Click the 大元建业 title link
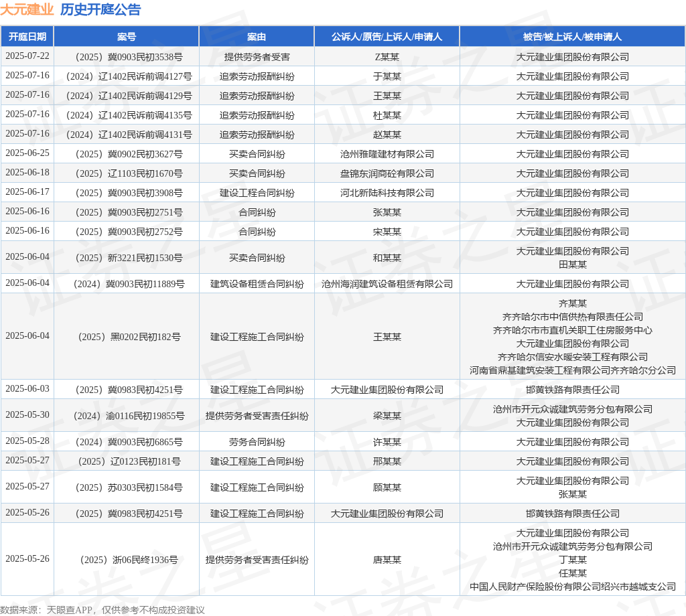686x616 pixels. (x=27, y=9)
